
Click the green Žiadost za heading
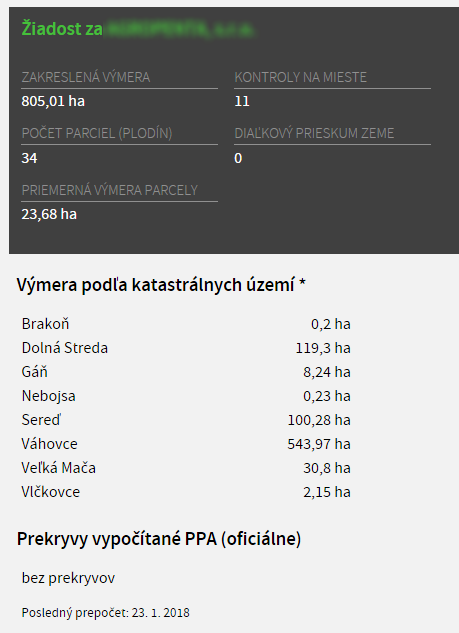138,29
